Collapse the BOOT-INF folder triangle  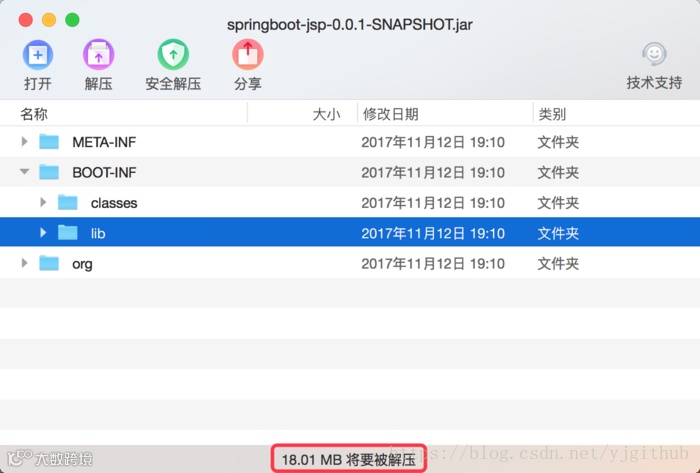tap(25, 172)
